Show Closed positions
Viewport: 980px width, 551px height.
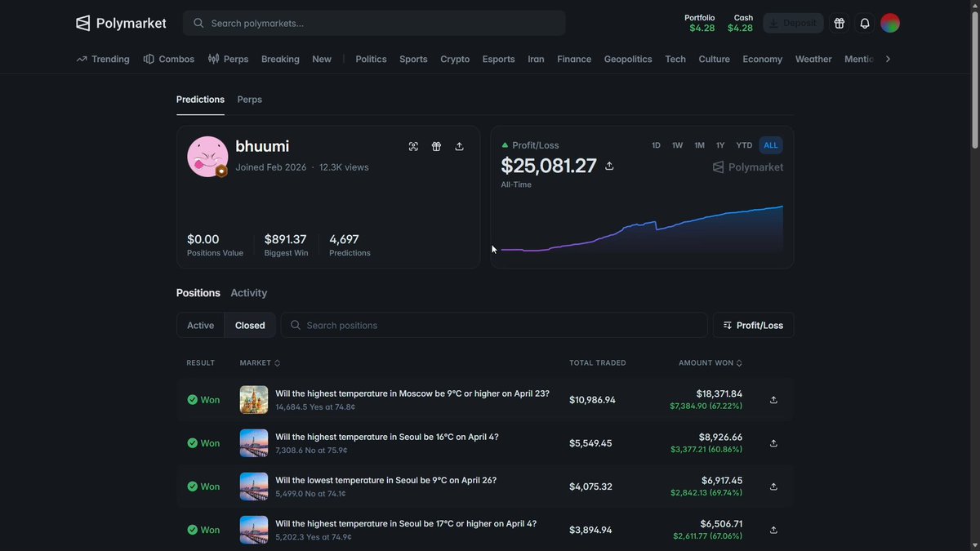(250, 325)
